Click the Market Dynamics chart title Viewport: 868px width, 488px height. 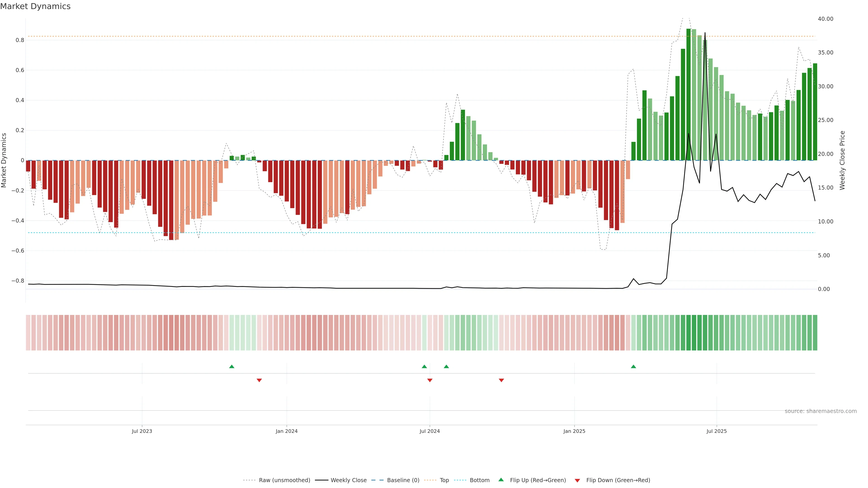35,6
